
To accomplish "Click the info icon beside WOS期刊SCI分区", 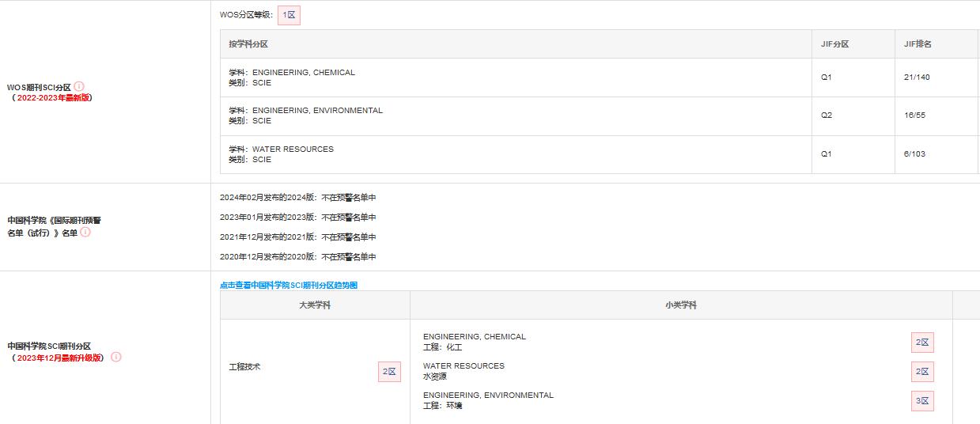I will 79,86.
